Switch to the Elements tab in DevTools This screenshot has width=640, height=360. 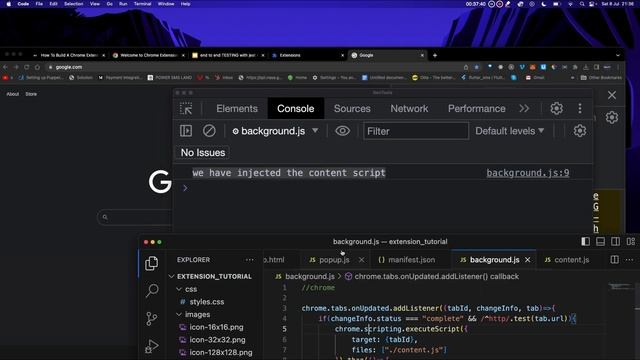(x=237, y=109)
